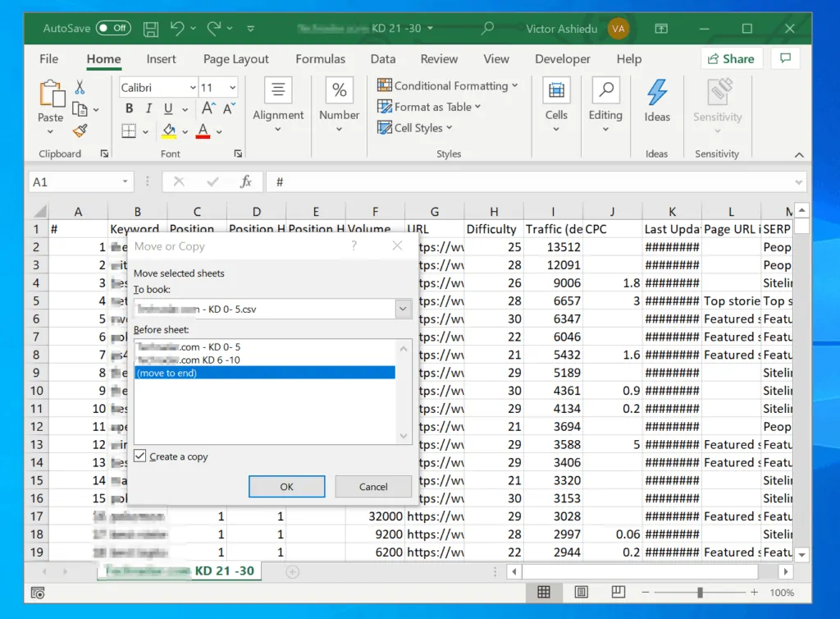Screen dimensions: 840x619
Task: Select the Format Painter brush icon
Action: [x=80, y=131]
